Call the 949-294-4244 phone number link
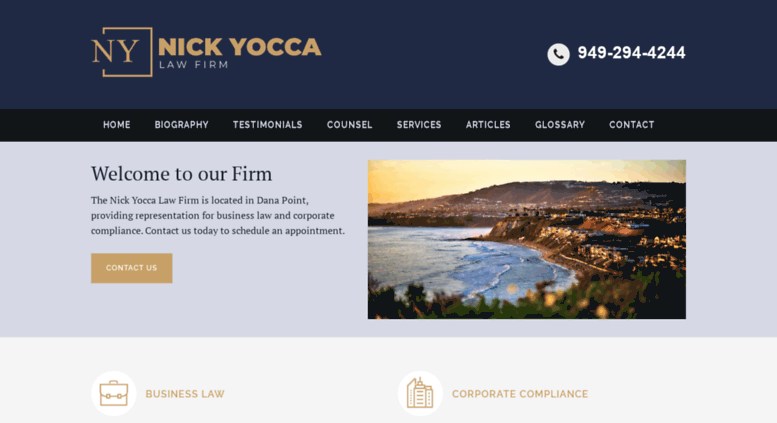 (x=631, y=53)
